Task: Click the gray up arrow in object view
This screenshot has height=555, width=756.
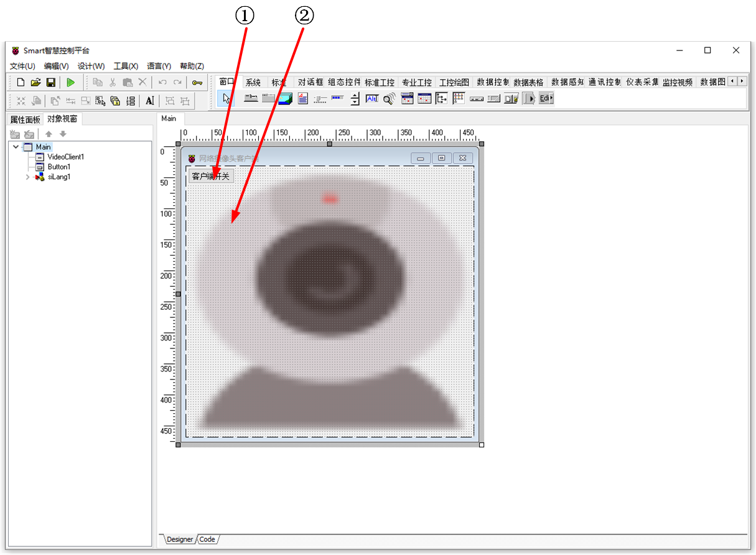Action: [x=49, y=134]
